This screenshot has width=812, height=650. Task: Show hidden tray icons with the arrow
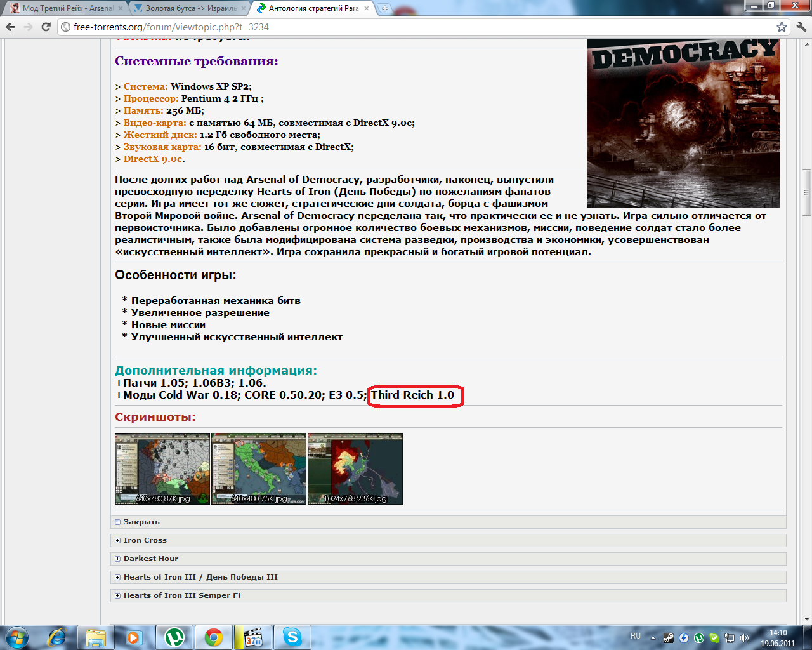(653, 638)
